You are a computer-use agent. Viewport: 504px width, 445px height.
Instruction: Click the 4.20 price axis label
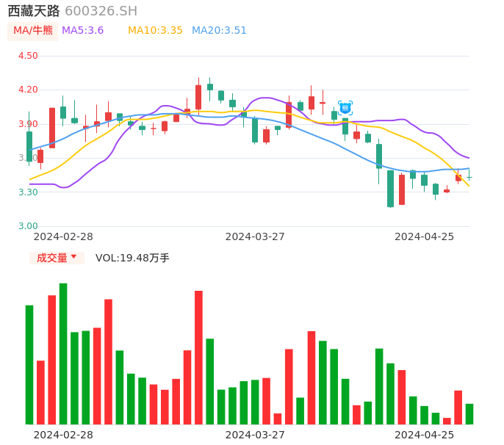click(x=28, y=90)
